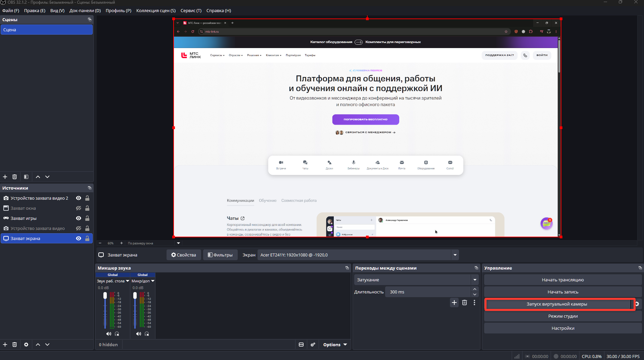Open Свойства source properties button

[x=184, y=255]
